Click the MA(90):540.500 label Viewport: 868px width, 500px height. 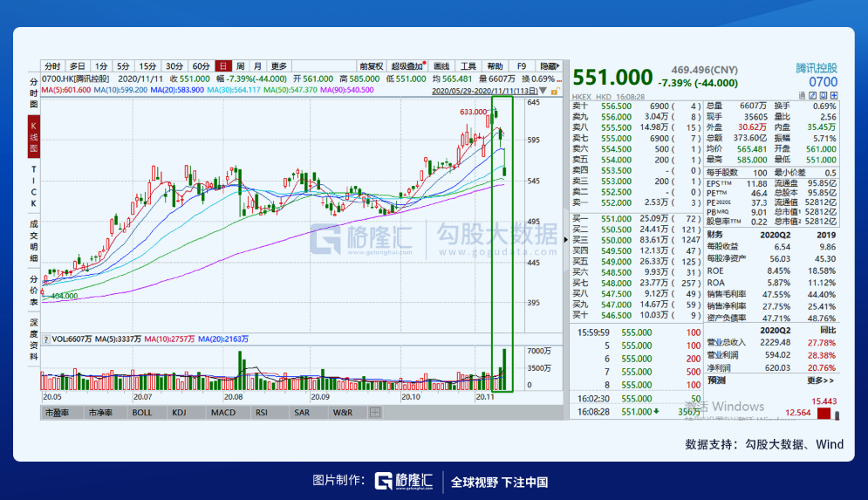pyautogui.click(x=347, y=90)
